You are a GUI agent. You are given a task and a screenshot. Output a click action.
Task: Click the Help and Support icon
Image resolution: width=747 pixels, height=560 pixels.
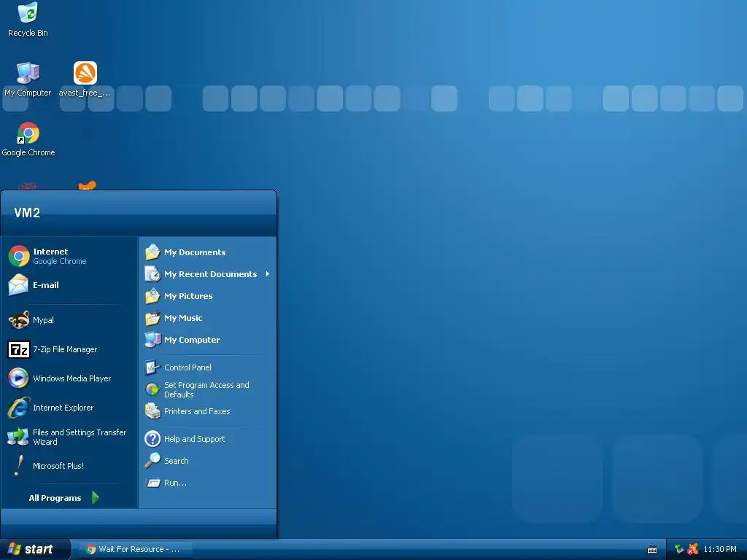coord(152,438)
